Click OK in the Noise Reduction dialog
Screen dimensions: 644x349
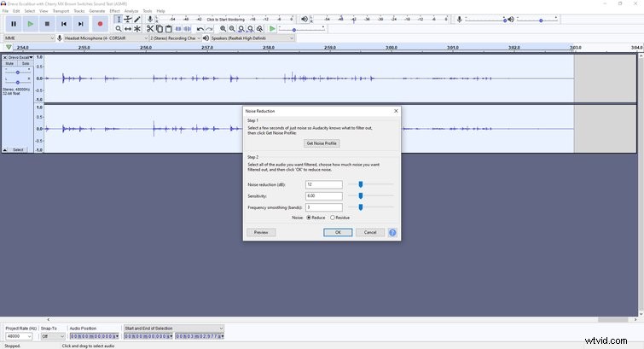(338, 232)
